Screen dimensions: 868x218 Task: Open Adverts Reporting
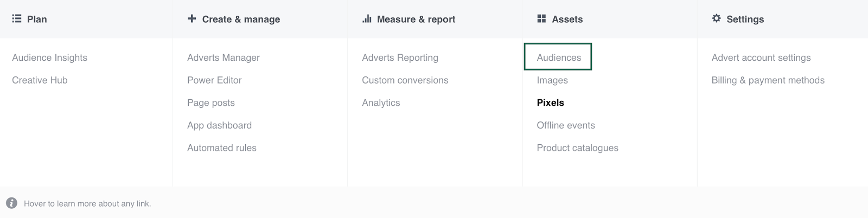400,57
